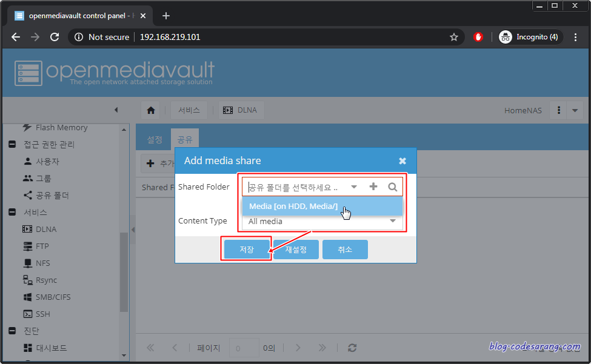This screenshot has height=364, width=591.
Task: Reload the page in the browser
Action: click(x=55, y=37)
